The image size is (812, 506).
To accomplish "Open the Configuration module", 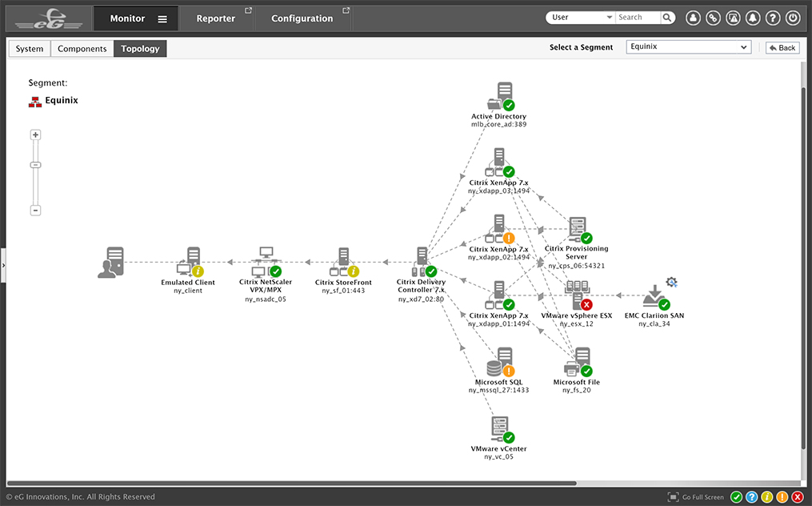I will tap(302, 18).
